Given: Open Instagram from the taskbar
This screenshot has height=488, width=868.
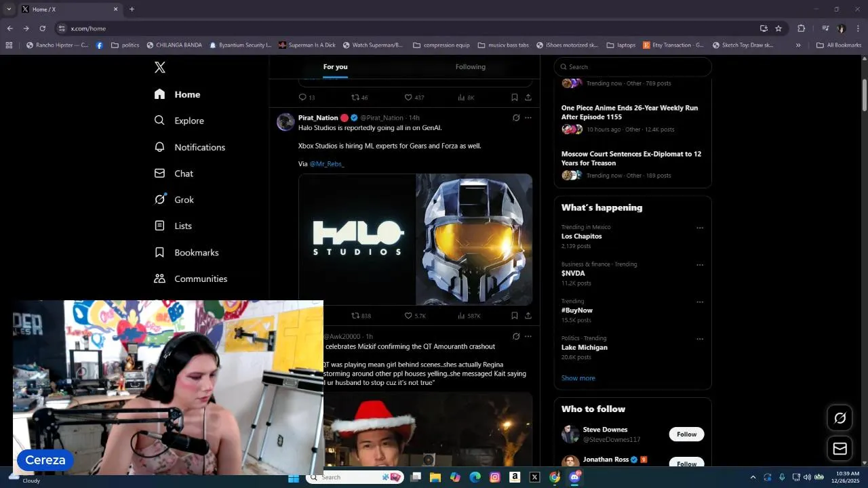Looking at the screenshot, I should click(495, 477).
